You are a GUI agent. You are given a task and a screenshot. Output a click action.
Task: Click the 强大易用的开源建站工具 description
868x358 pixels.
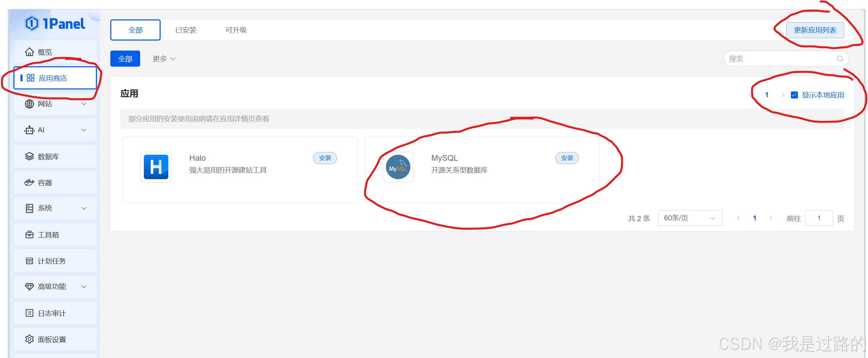[228, 170]
